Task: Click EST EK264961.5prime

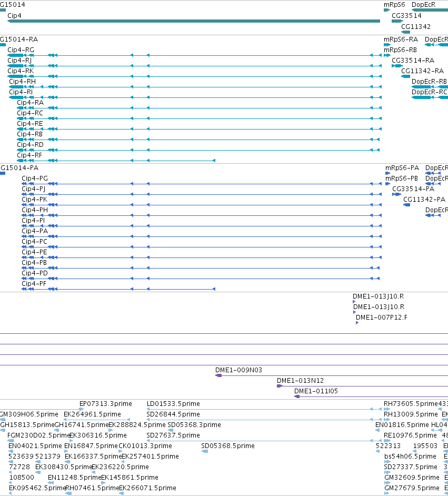Action: click(x=92, y=414)
